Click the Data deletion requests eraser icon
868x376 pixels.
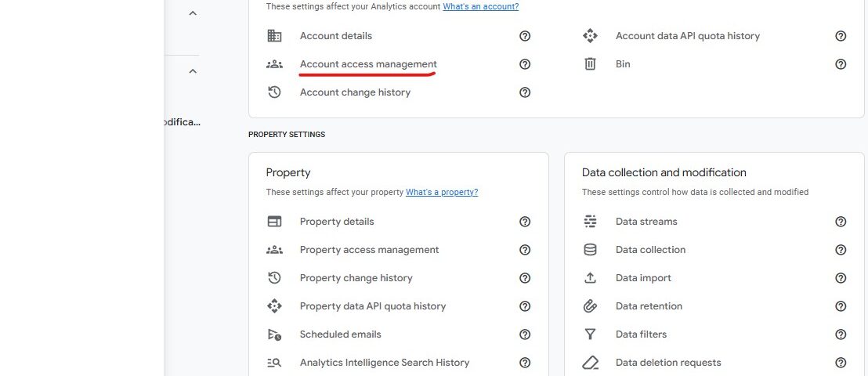590,363
